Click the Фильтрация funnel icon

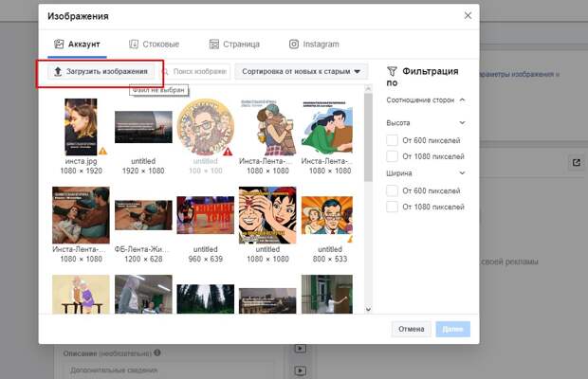[x=392, y=71]
